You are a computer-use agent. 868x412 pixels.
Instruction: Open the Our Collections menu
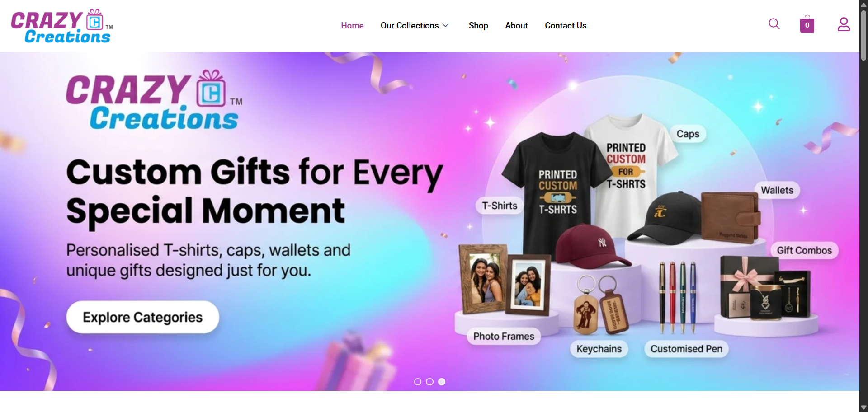click(x=410, y=26)
